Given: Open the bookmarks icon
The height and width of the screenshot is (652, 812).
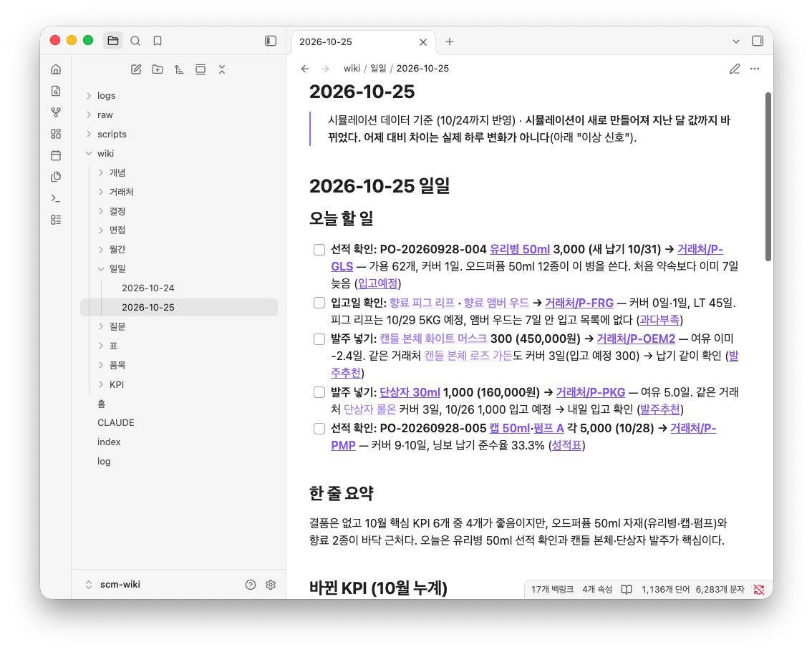Looking at the screenshot, I should coord(158,41).
